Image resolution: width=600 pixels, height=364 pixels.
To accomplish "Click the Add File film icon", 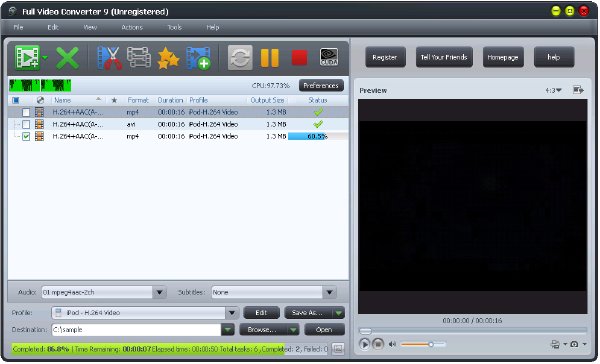I will (x=27, y=58).
